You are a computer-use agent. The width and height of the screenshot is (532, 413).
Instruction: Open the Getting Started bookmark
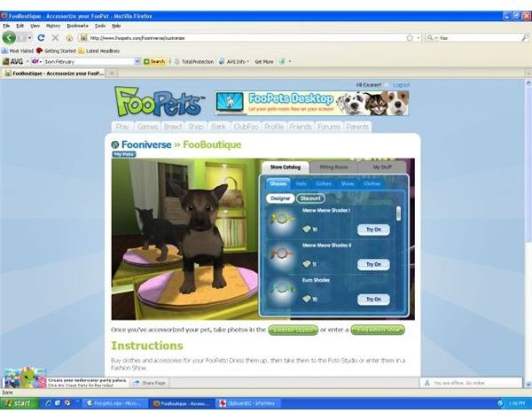[56, 51]
